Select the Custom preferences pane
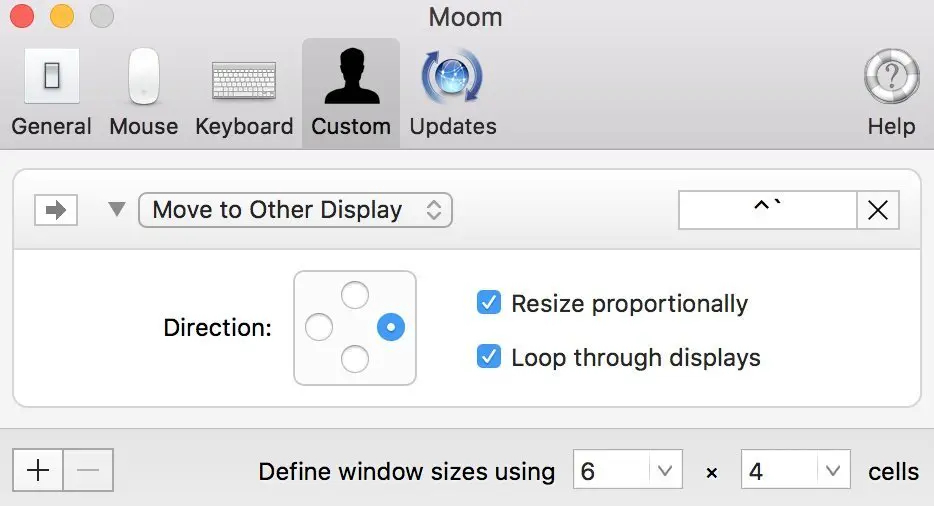 (351, 93)
